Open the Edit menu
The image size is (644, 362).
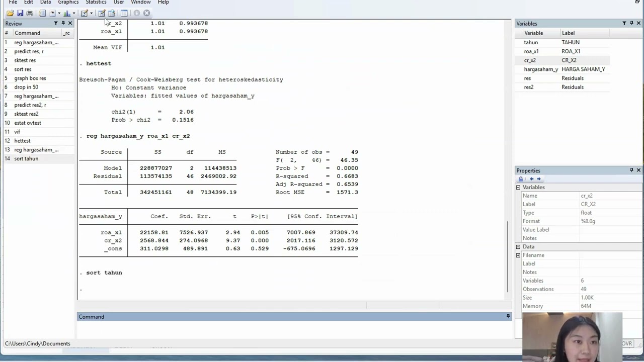[x=29, y=3]
